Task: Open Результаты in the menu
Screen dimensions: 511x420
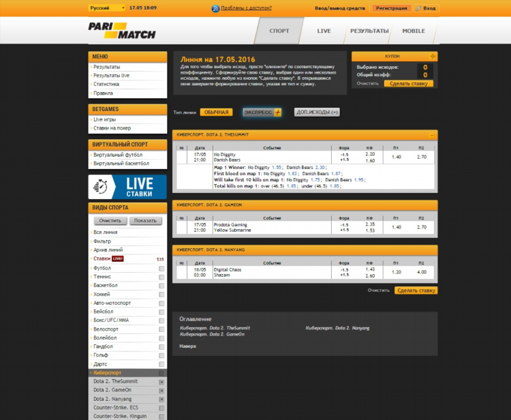Action: [x=106, y=67]
